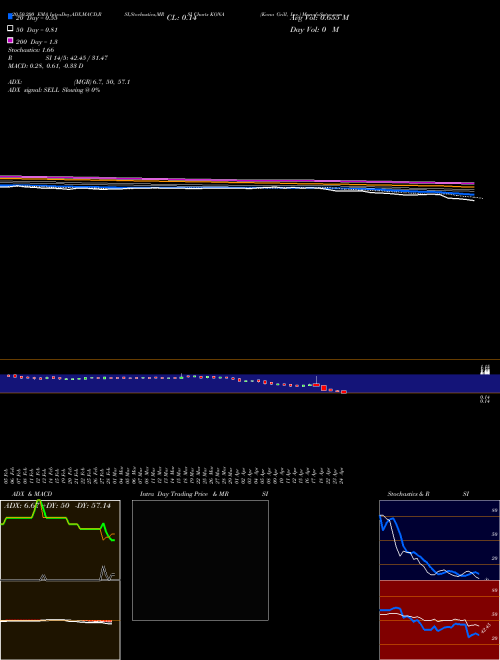Screen dimensions: 500x660
Task: Click the 'Avg Vol: 0.655 M' label
Action: (319, 18)
